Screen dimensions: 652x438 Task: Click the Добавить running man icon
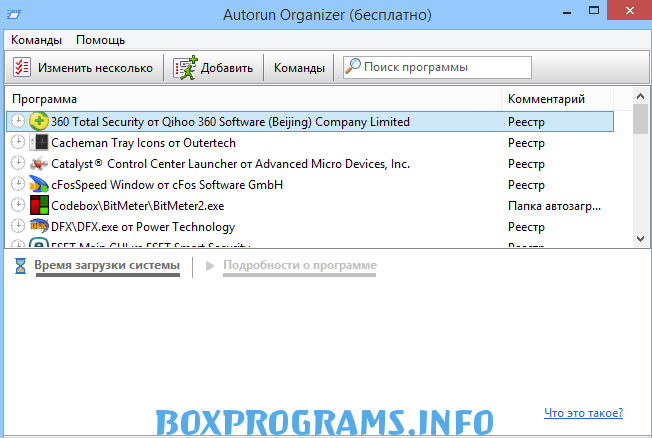click(185, 67)
